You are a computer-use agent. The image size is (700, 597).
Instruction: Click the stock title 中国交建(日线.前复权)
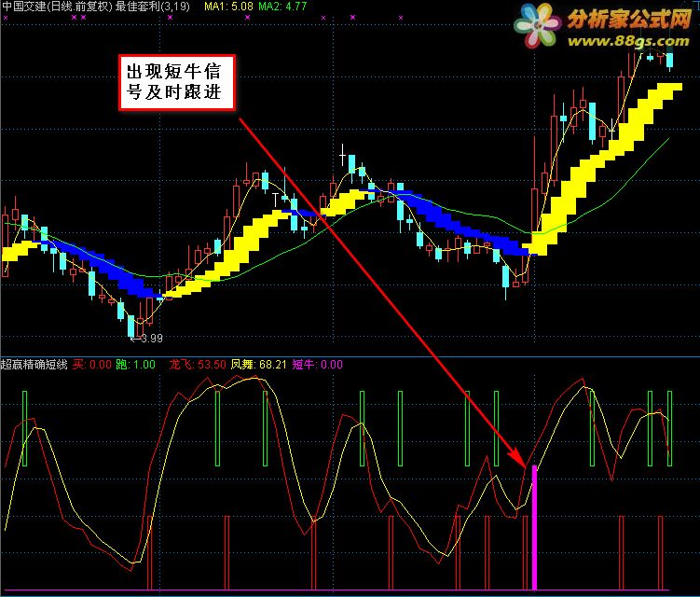(57, 7)
